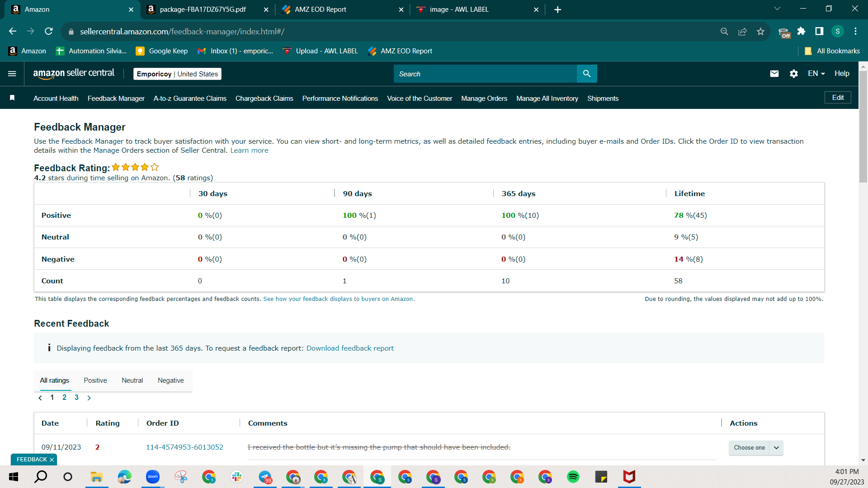The height and width of the screenshot is (488, 868).
Task: Select the Negative feedback tab
Action: click(x=171, y=380)
